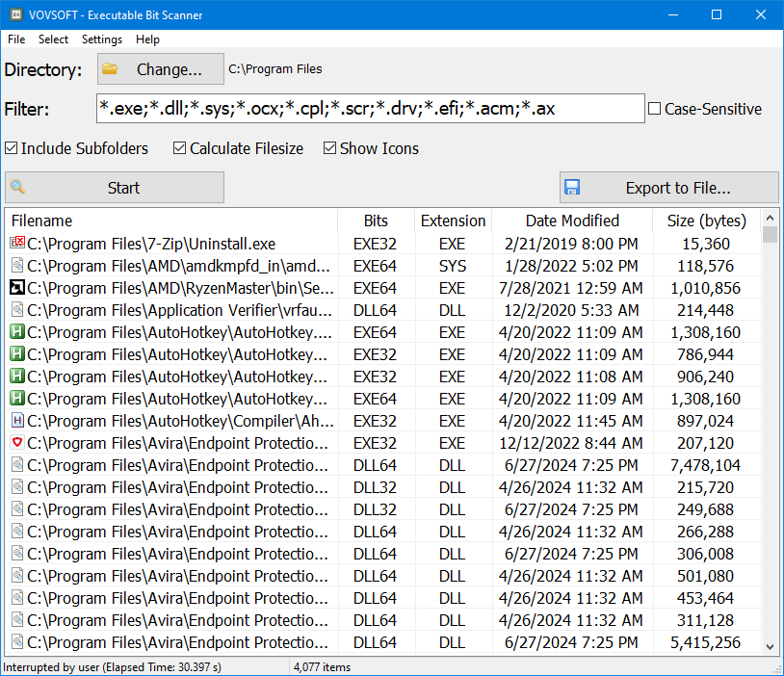This screenshot has width=784, height=676.
Task: Select the AMD\RyzenMaster\bin\Se... row
Action: coord(382,288)
